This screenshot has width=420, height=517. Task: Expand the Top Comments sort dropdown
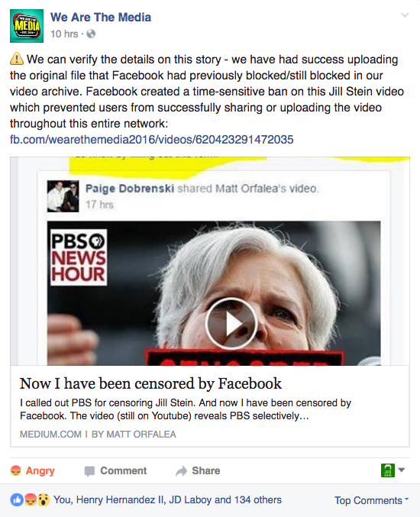pos(372,500)
